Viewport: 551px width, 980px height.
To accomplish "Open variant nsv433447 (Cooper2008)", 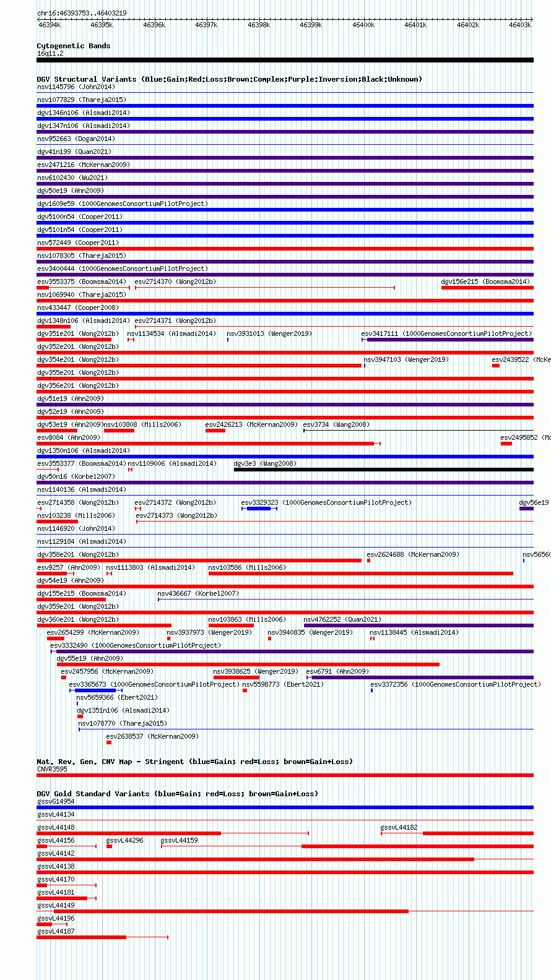I will [78, 307].
